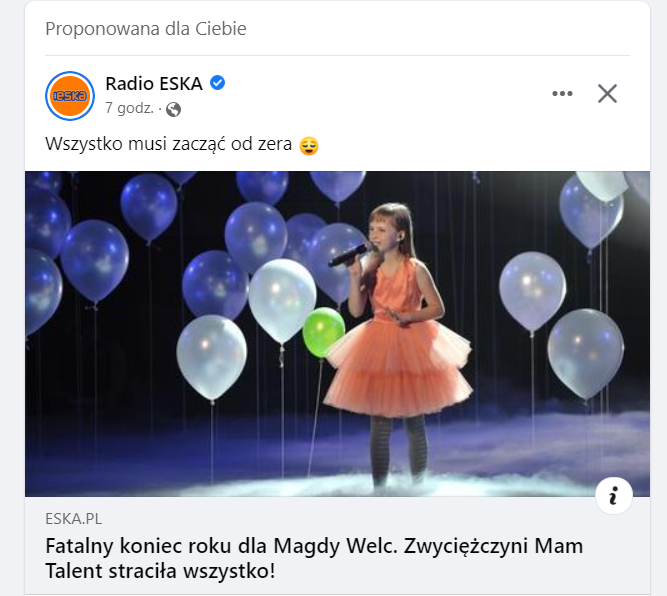
Task: Open the Radio ESKA page name link
Action: (154, 83)
